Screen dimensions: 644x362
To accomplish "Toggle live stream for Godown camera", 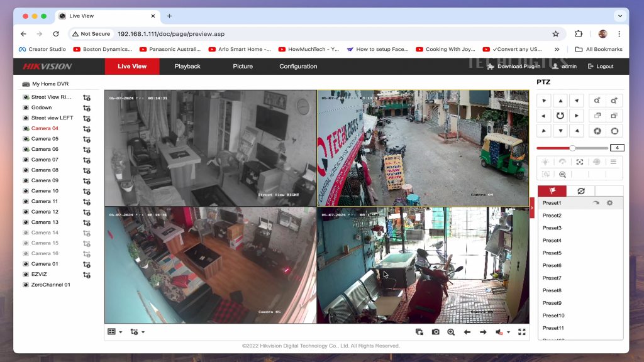I will click(x=87, y=108).
